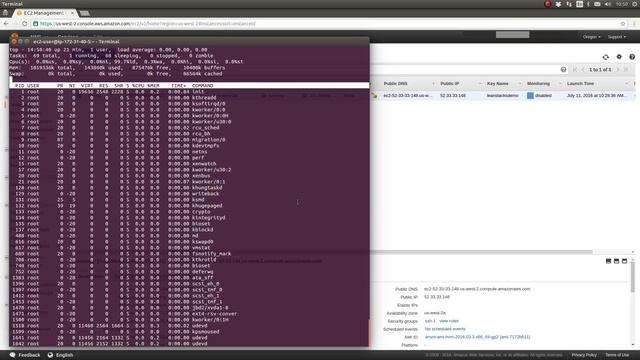Open the No scheduled events link

pos(445,329)
